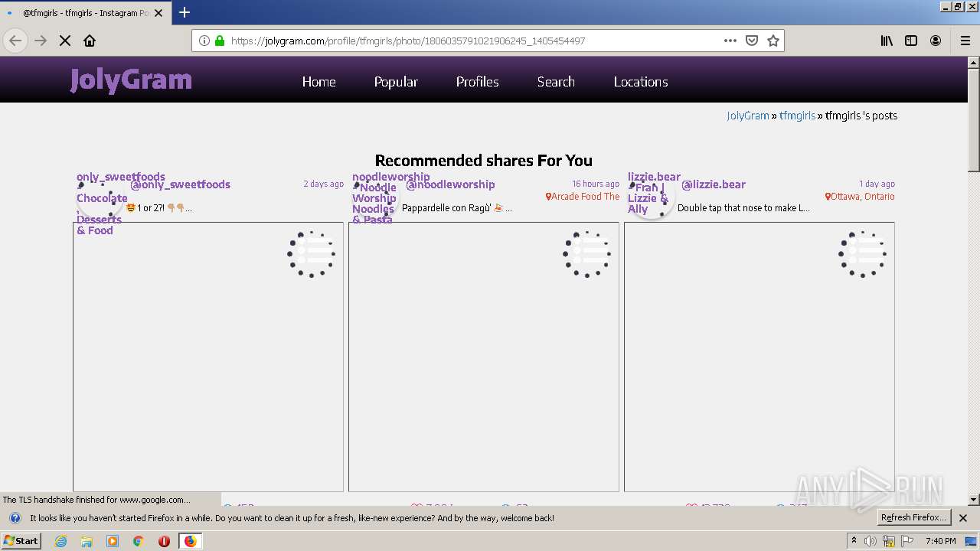Show hidden system tray icons arrow

(x=854, y=541)
